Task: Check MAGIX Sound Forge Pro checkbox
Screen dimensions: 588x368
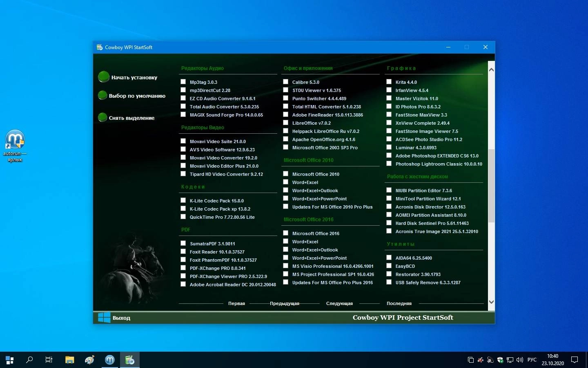Action: pyautogui.click(x=183, y=114)
